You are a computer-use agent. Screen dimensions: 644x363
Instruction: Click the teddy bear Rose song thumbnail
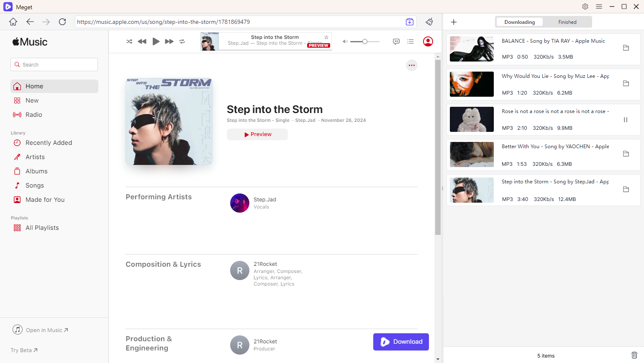472,119
